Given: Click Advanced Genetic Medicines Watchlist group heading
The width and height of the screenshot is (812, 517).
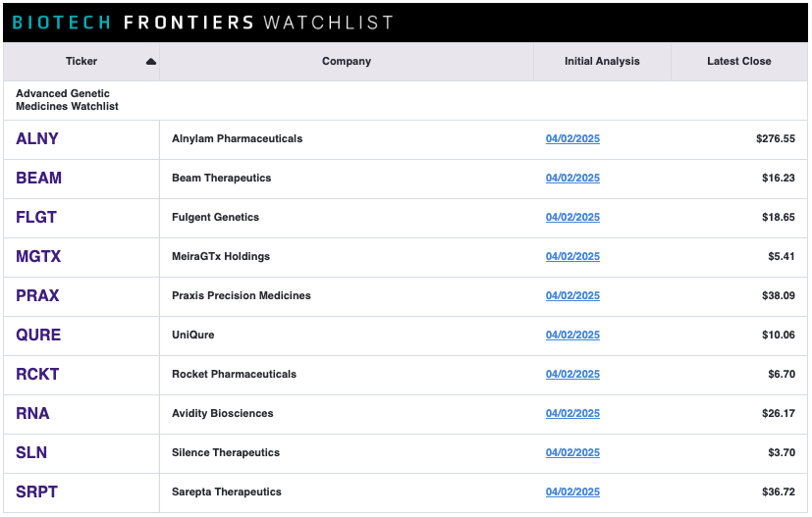Looking at the screenshot, I should [68, 100].
